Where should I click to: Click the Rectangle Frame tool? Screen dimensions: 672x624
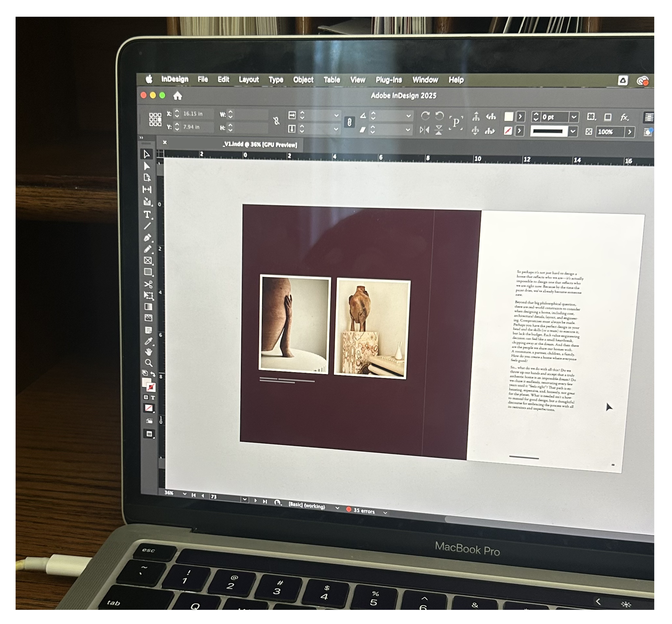click(148, 261)
